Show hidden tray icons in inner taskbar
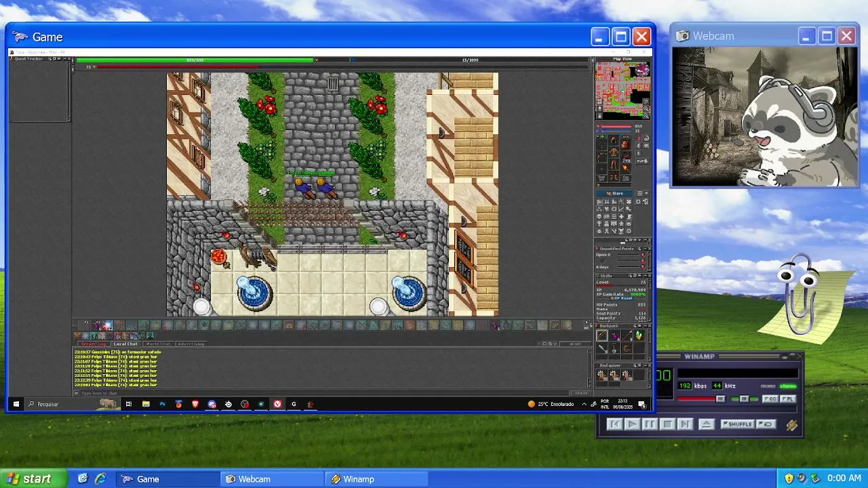Image resolution: width=868 pixels, height=488 pixels. 584,404
